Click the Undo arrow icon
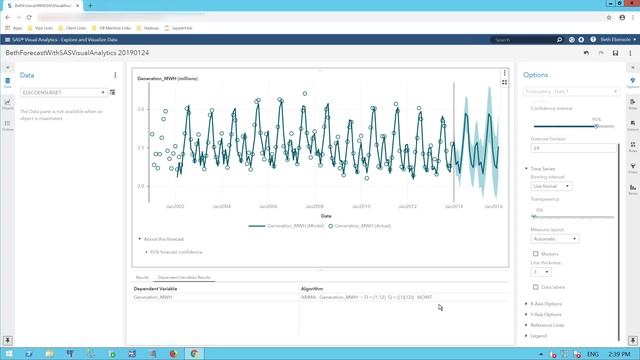The image size is (640, 360). tap(587, 53)
